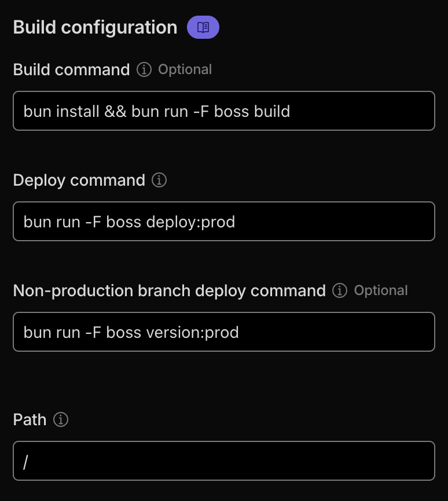Viewport: 448px width, 501px height.
Task: Click the info icon beside Build command
Action: click(144, 70)
